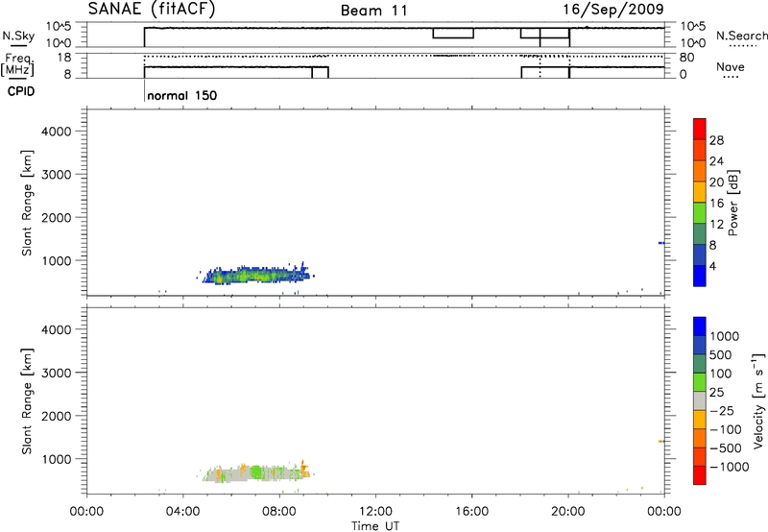Click the light green 12-16 dB Power swatch
Image resolution: width=768 pixels, height=532 pixels.
700,213
